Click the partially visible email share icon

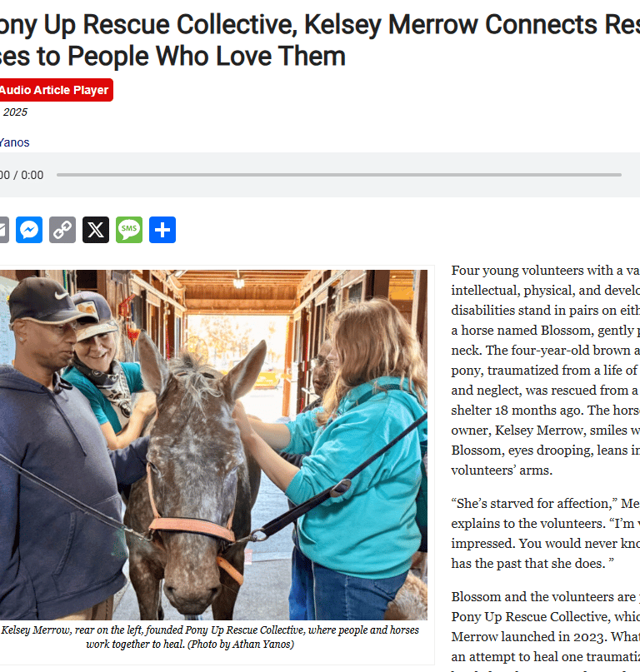click(4, 230)
